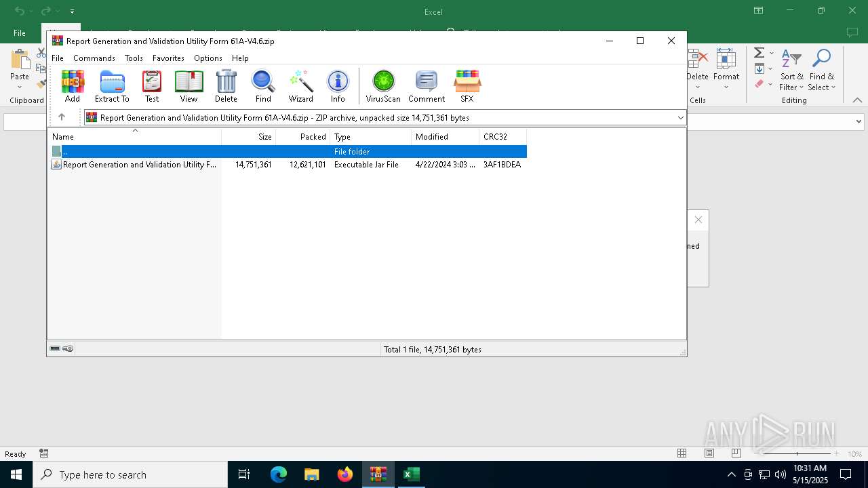Switch to Page Layout view in Excel
This screenshot has height=488, width=868.
709,453
